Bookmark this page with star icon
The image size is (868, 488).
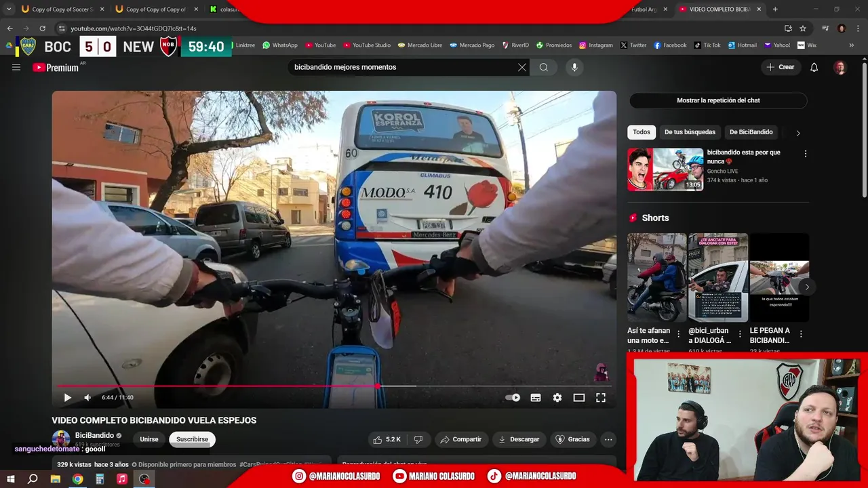pos(803,28)
